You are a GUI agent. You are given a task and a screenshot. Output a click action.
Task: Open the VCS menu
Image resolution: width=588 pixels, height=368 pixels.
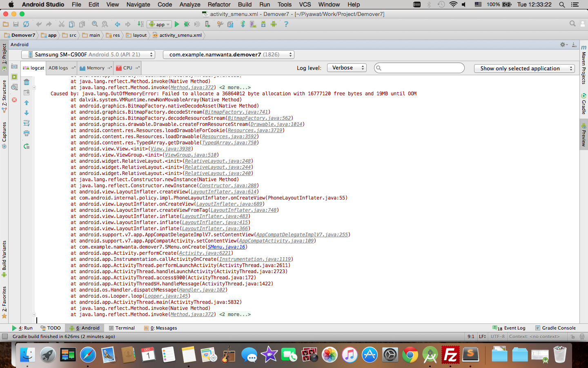305,4
